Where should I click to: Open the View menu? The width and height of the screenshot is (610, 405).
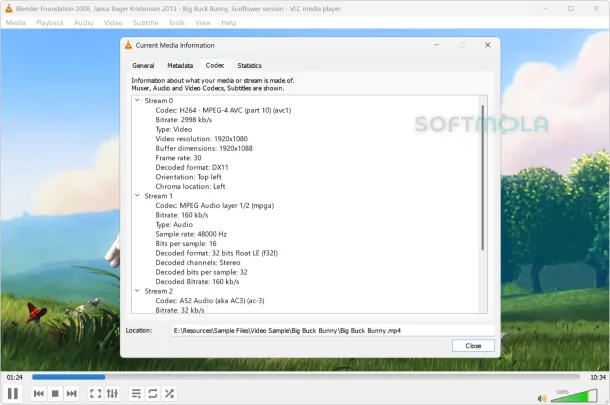pos(203,23)
